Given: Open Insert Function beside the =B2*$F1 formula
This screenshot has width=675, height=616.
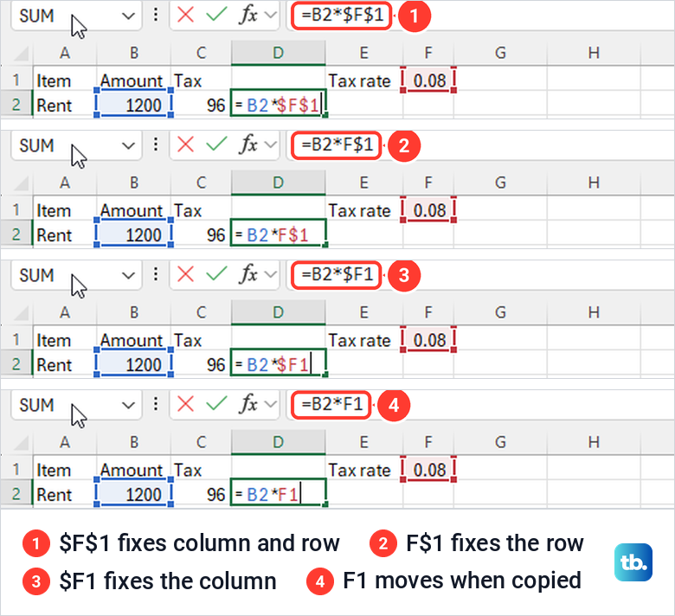Looking at the screenshot, I should tap(248, 274).
